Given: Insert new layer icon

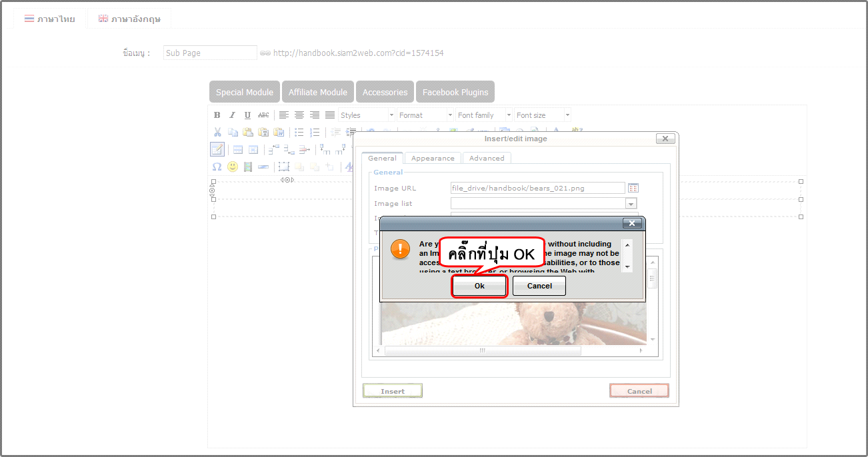Looking at the screenshot, I should pos(284,167).
